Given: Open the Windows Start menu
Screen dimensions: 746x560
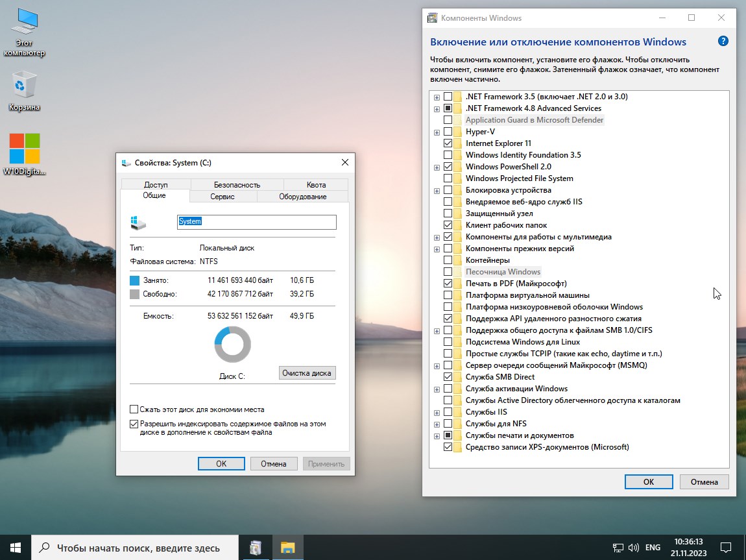Looking at the screenshot, I should (x=15, y=548).
